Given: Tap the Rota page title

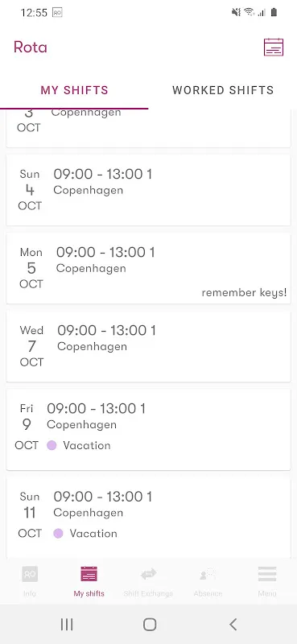Looking at the screenshot, I should pyautogui.click(x=31, y=47).
